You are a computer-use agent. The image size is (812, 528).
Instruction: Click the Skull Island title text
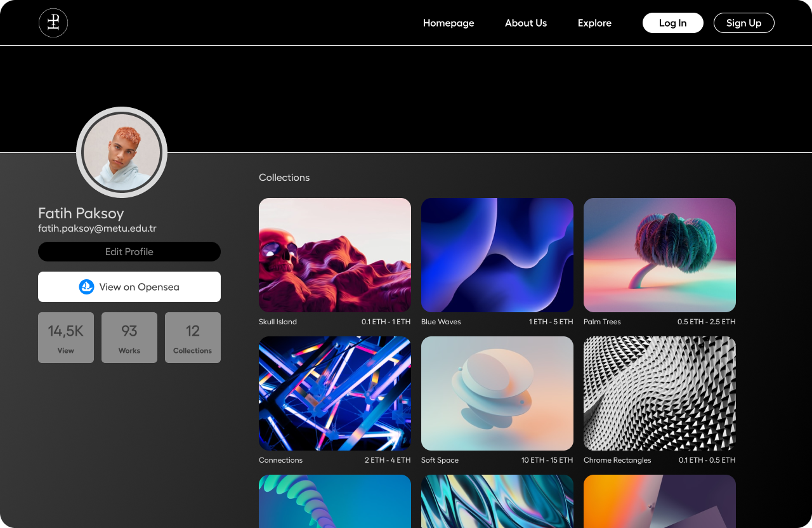pos(278,322)
